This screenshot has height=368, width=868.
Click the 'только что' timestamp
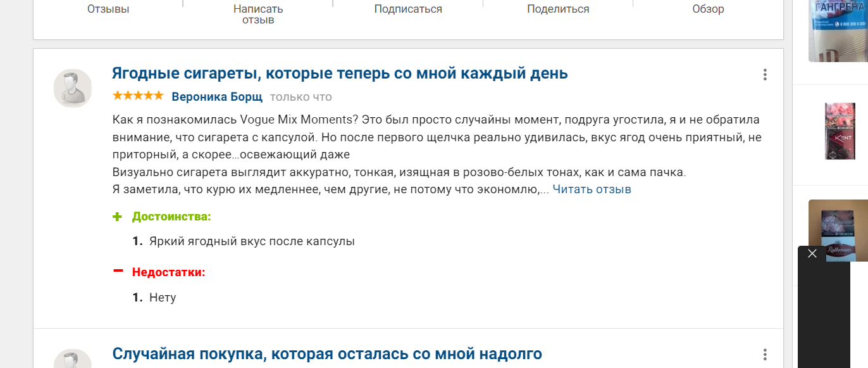pyautogui.click(x=301, y=97)
